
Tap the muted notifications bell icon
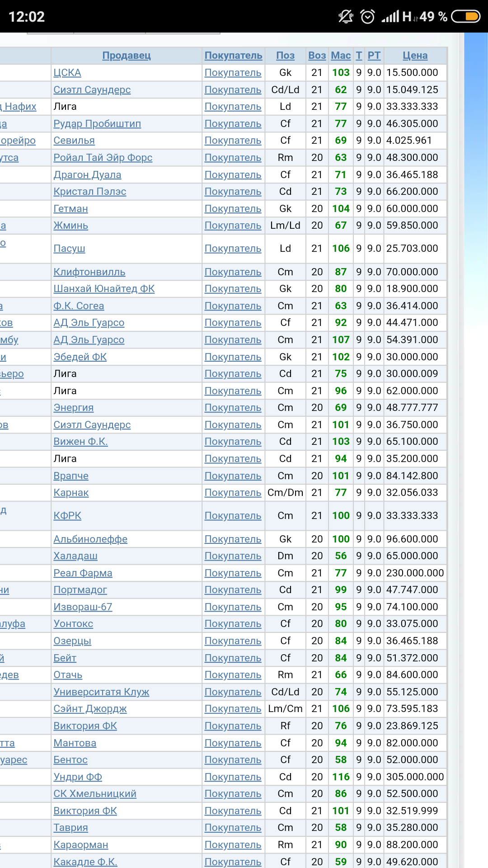[346, 17]
